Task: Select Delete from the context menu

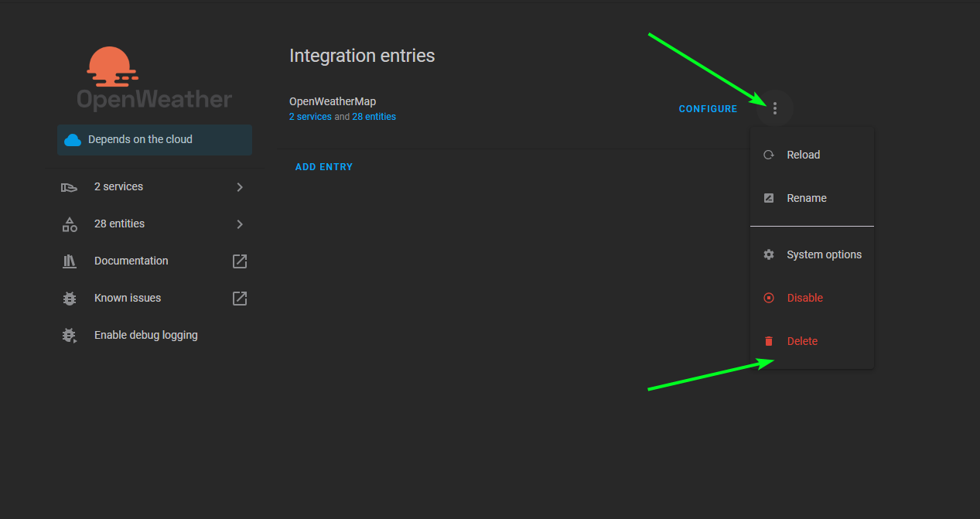Action: (x=802, y=340)
